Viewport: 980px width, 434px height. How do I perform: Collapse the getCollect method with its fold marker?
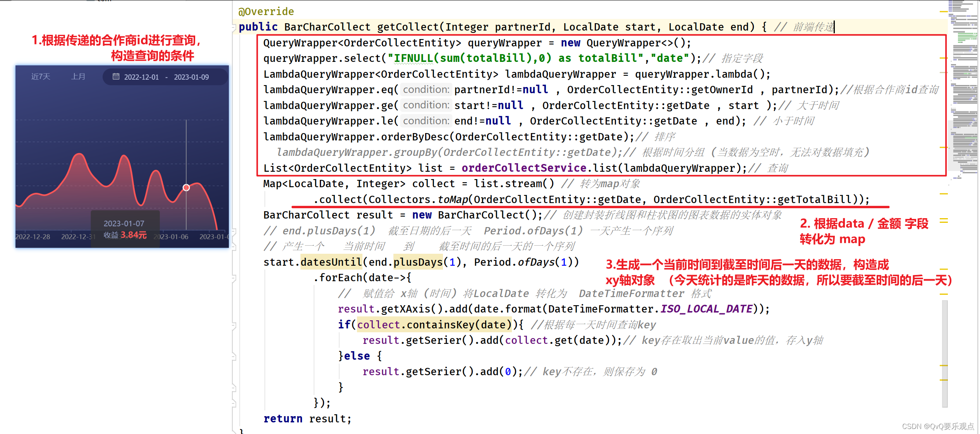point(234,27)
